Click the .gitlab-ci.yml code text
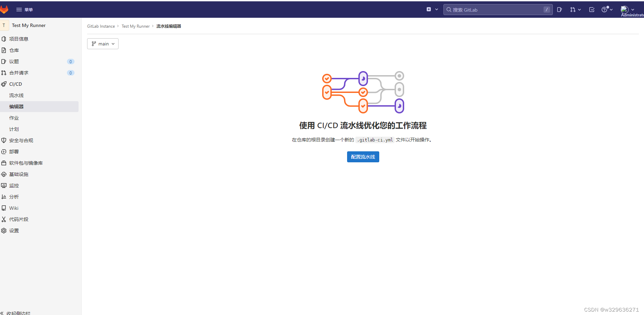The width and height of the screenshot is (644, 315). (375, 140)
